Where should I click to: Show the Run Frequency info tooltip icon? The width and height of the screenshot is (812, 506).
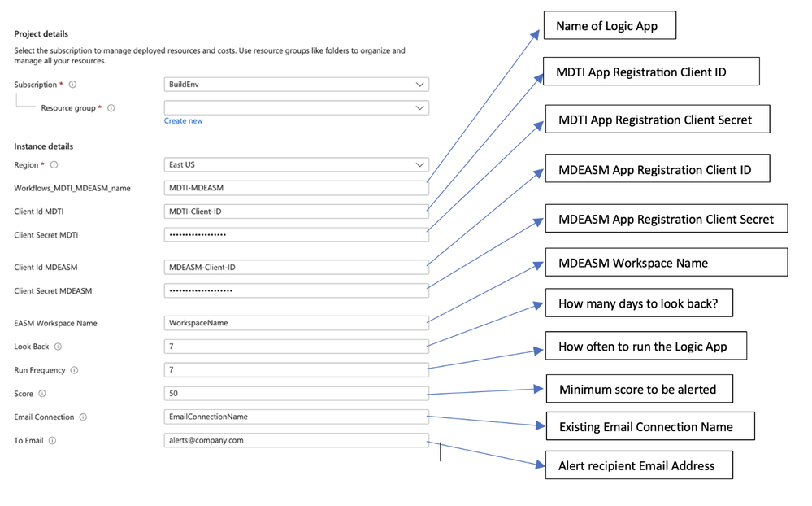74,370
